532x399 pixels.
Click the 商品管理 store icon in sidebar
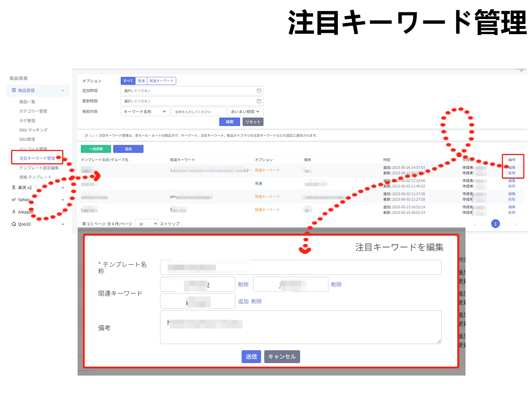click(14, 90)
